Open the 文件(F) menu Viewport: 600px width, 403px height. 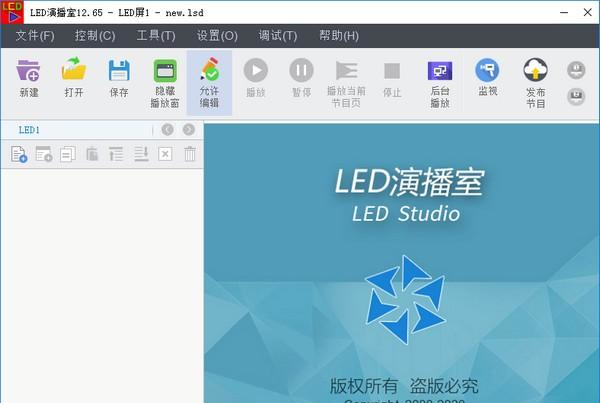35,36
